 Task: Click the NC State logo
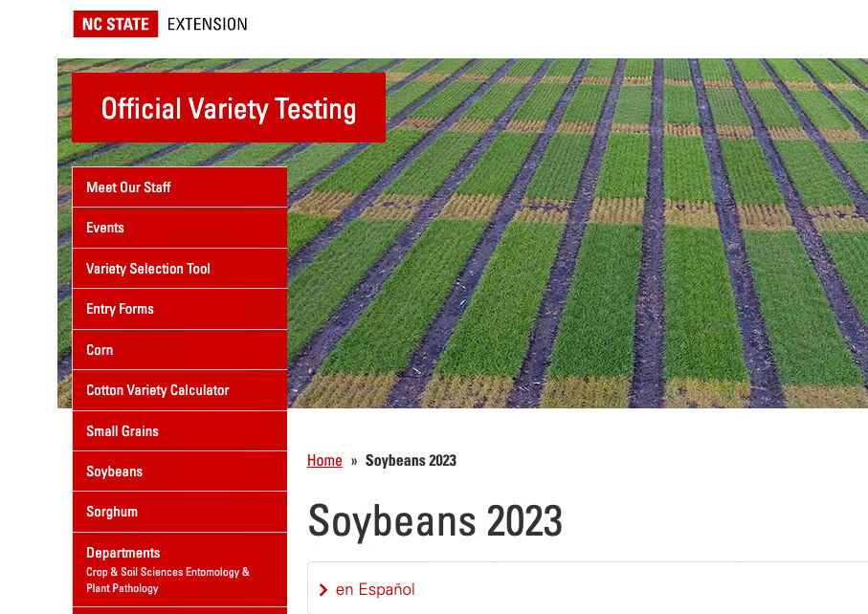pos(116,24)
